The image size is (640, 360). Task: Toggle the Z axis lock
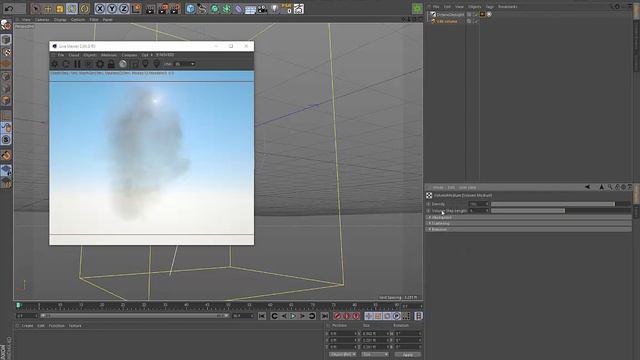tap(124, 9)
